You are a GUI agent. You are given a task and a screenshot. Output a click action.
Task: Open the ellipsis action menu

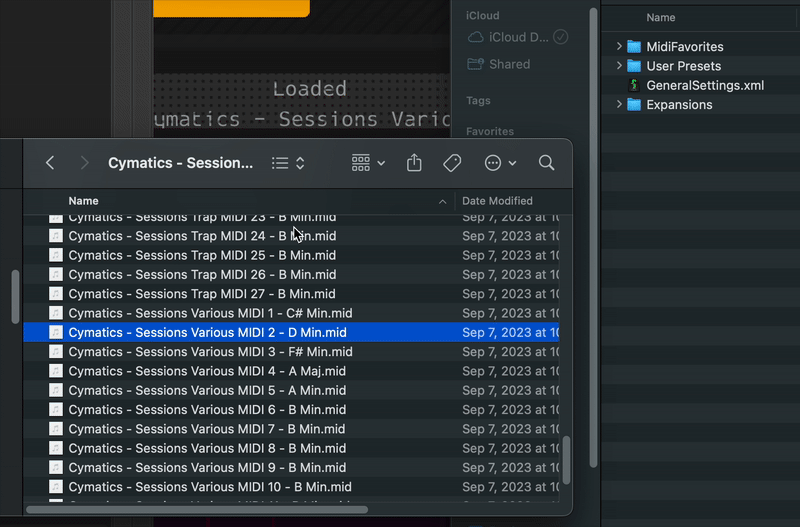click(x=500, y=163)
